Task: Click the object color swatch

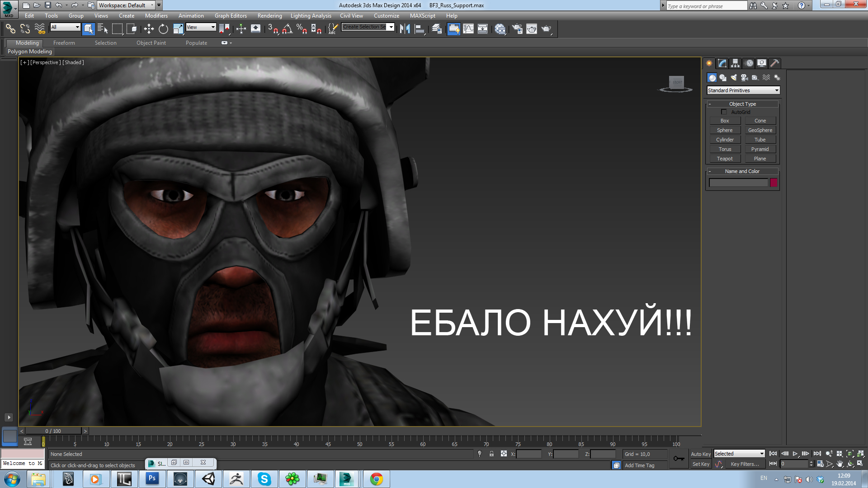Action: pos(774,183)
